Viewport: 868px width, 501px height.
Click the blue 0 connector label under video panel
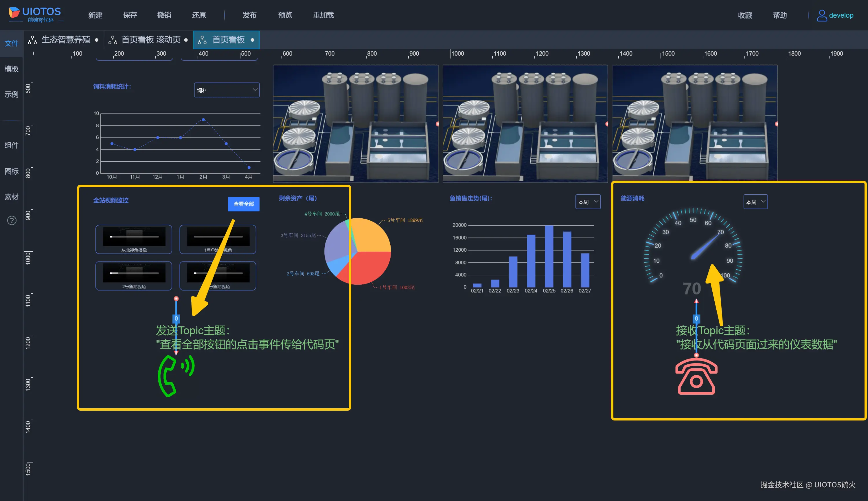coord(176,319)
